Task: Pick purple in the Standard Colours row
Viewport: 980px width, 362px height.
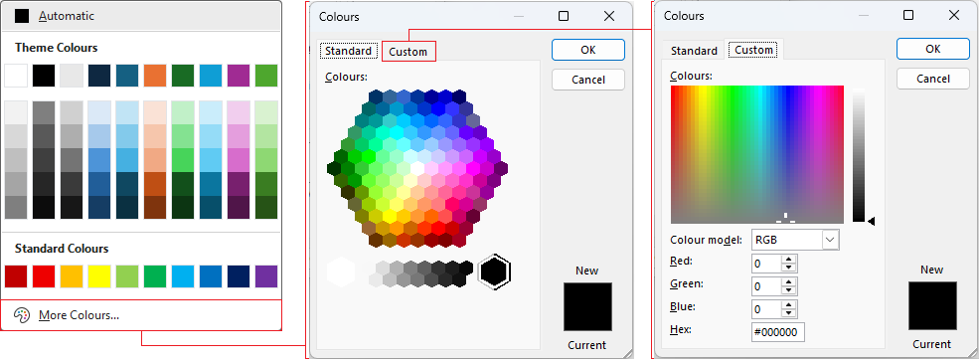Action: 267,276
